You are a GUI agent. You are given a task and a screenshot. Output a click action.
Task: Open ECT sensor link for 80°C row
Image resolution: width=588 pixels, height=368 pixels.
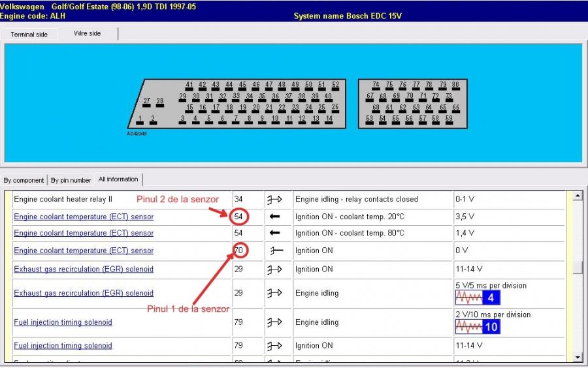pos(84,233)
